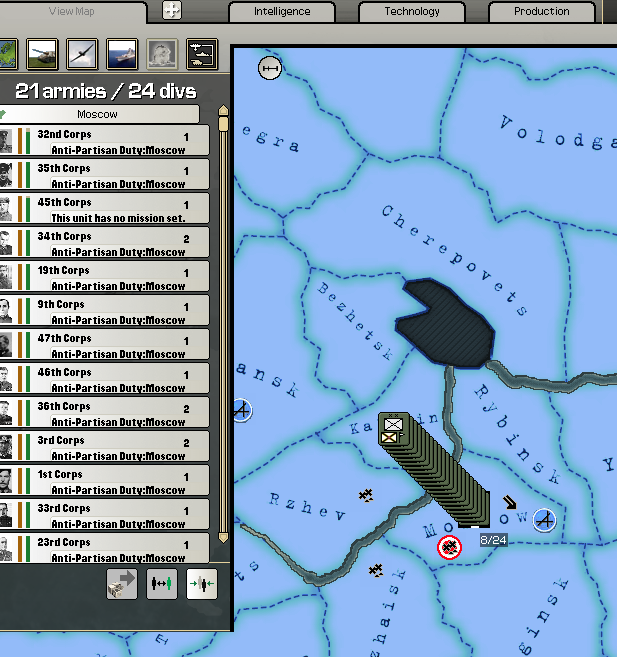Click the Moscow province header button
617x657 pixels.
point(99,114)
